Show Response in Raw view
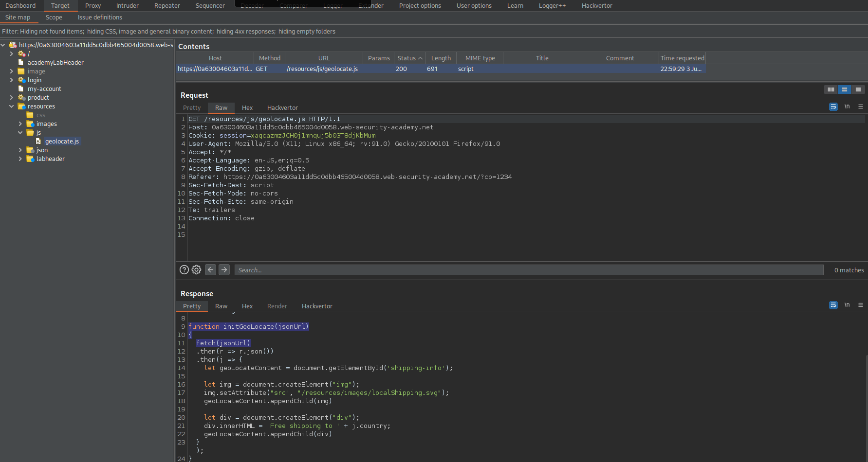The image size is (868, 462). pos(221,306)
